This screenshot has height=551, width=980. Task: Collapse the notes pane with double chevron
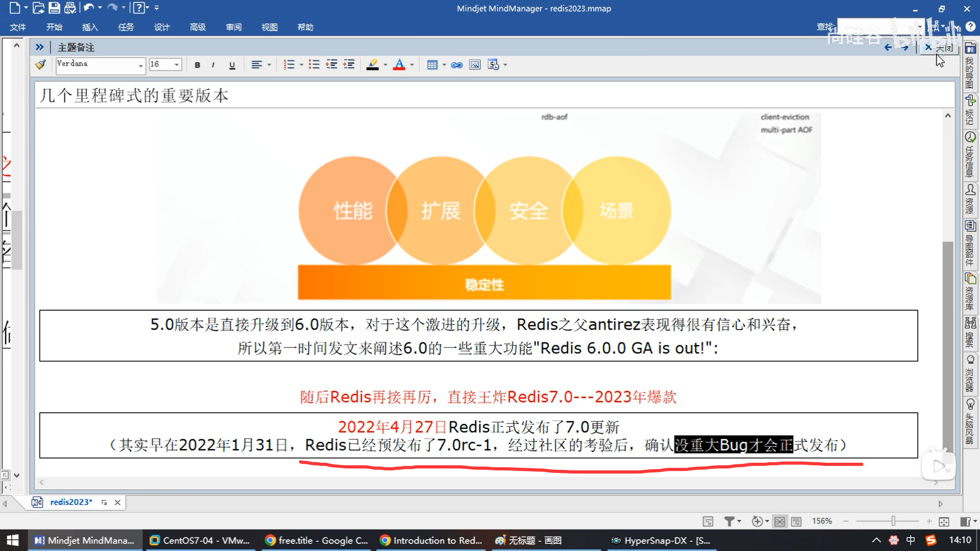39,47
